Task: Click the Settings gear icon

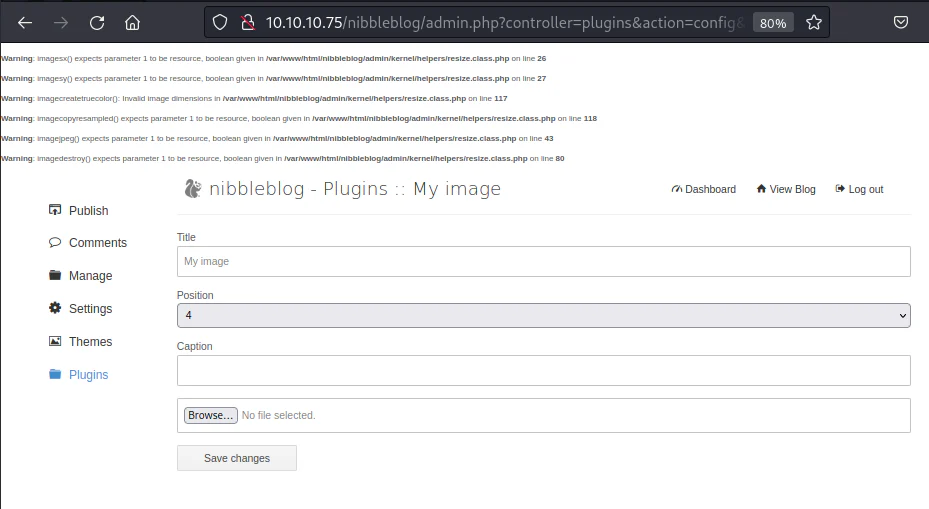Action: coord(55,308)
